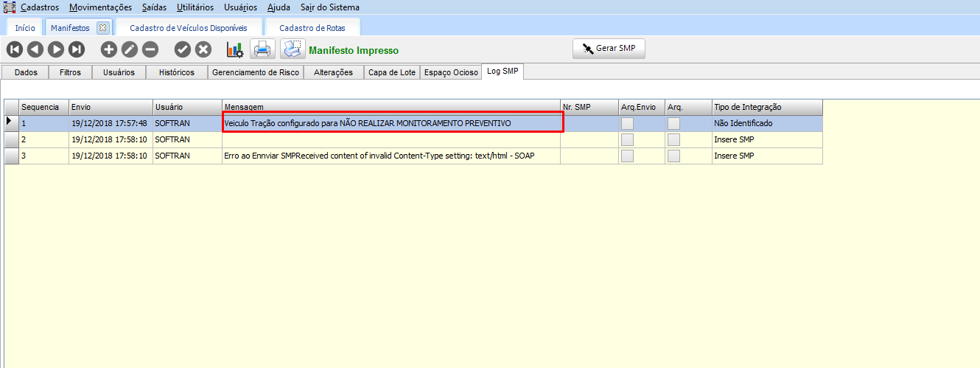Go to next record arrow icon
Viewport: 980px width, 368px height.
pos(55,49)
